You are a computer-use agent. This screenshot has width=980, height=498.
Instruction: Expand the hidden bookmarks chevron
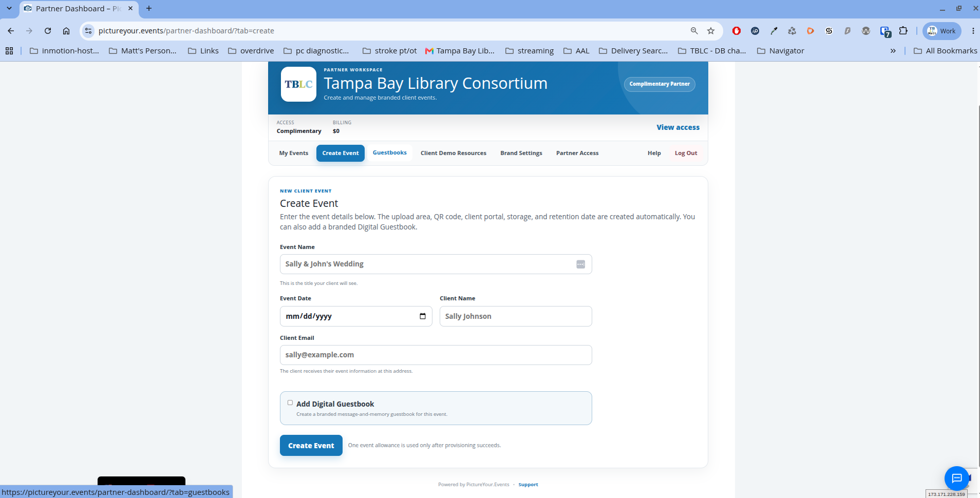[893, 51]
